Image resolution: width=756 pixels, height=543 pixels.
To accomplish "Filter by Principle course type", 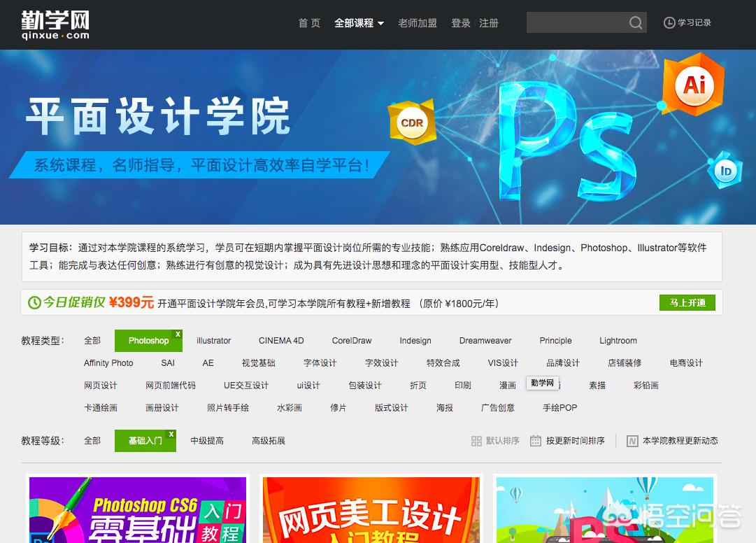I will [x=555, y=341].
